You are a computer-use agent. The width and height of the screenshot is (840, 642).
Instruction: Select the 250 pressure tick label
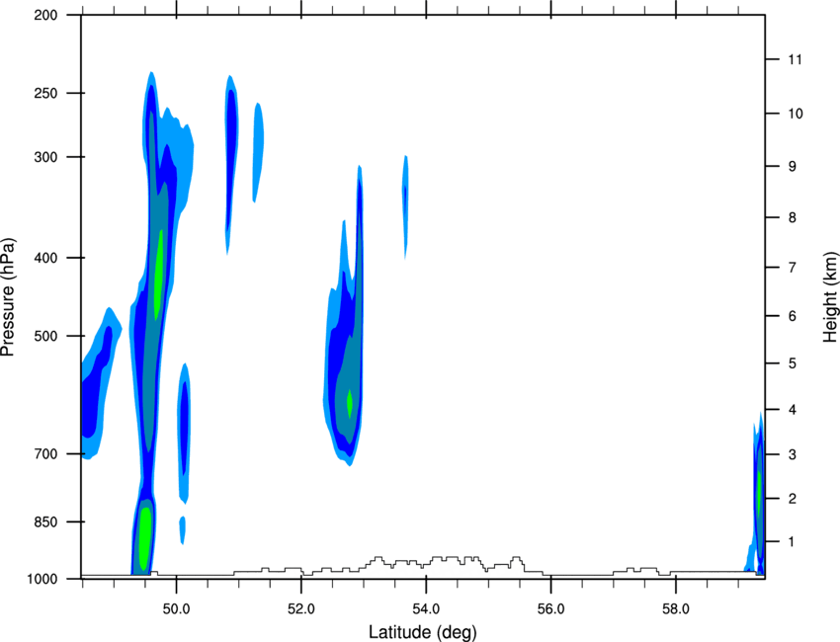[x=45, y=94]
